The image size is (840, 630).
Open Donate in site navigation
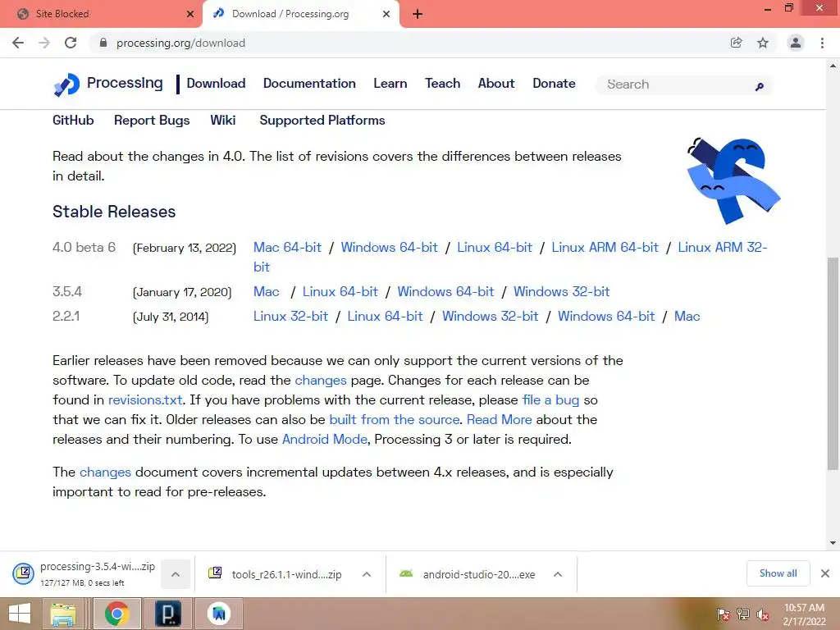click(x=554, y=84)
